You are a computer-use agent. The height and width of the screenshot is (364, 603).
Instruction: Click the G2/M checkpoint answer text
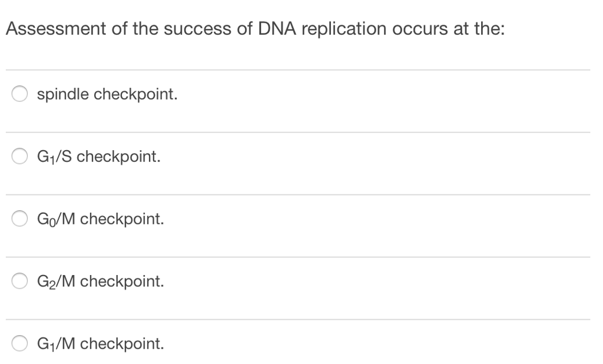[x=101, y=280]
